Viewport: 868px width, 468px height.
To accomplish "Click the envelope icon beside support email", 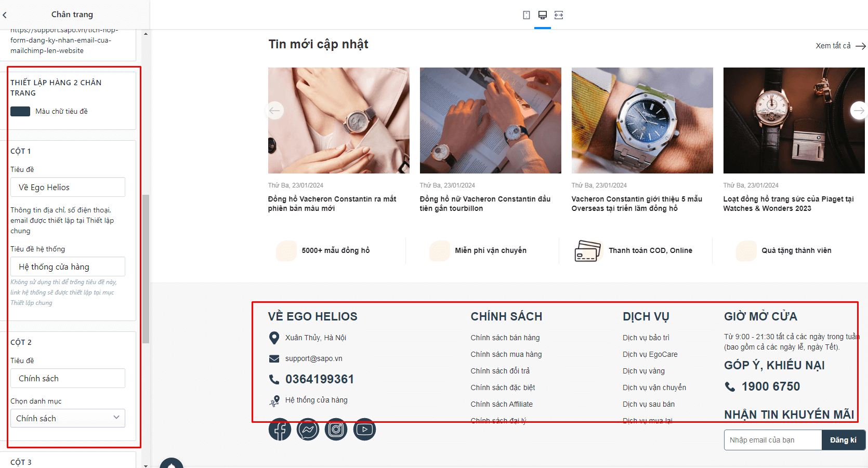I will coord(274,359).
